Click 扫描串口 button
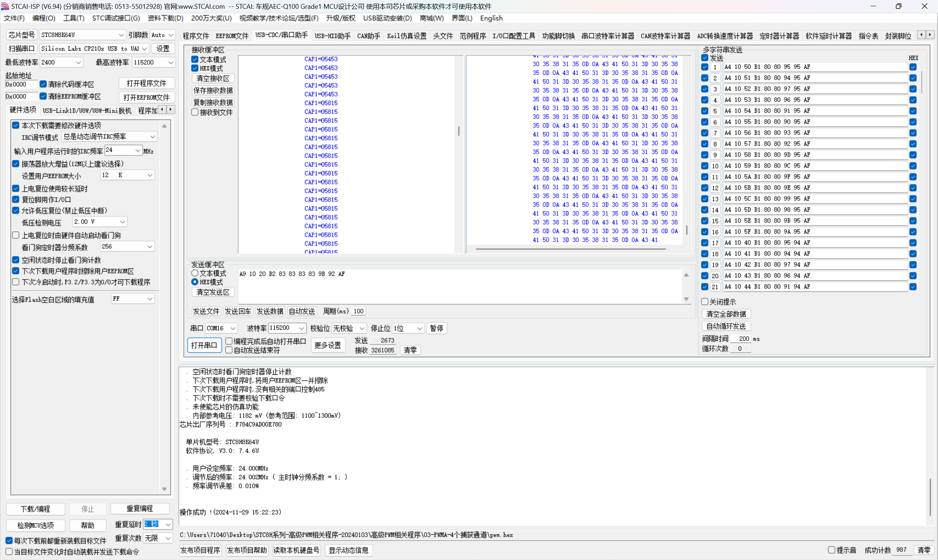938x560 pixels. pyautogui.click(x=22, y=49)
